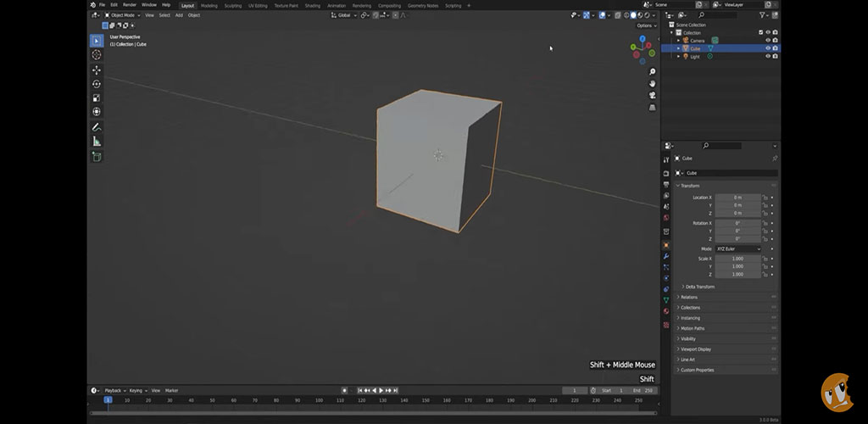Open the rotation Mode XYZ Euler dropdown
Image resolution: width=868 pixels, height=424 pixels.
(x=737, y=248)
